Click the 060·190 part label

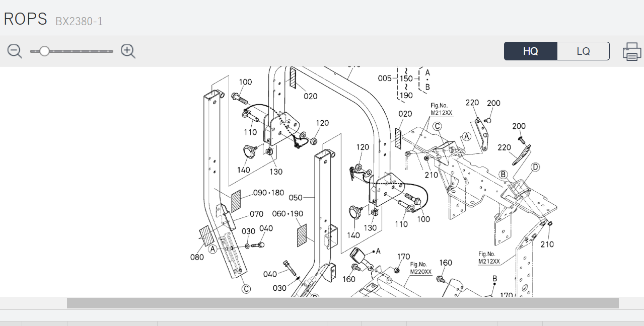pyautogui.click(x=288, y=214)
